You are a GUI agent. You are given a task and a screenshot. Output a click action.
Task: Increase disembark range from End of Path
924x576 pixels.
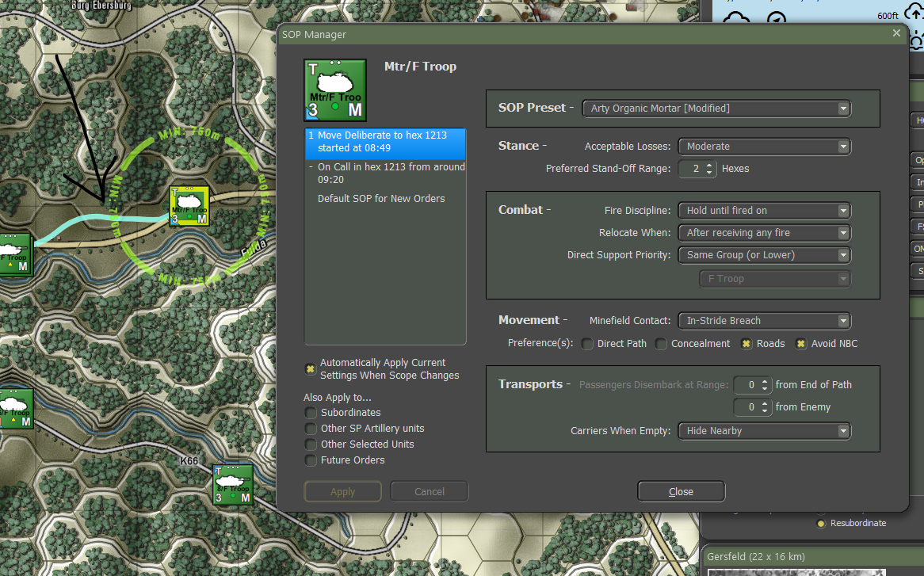pos(764,381)
